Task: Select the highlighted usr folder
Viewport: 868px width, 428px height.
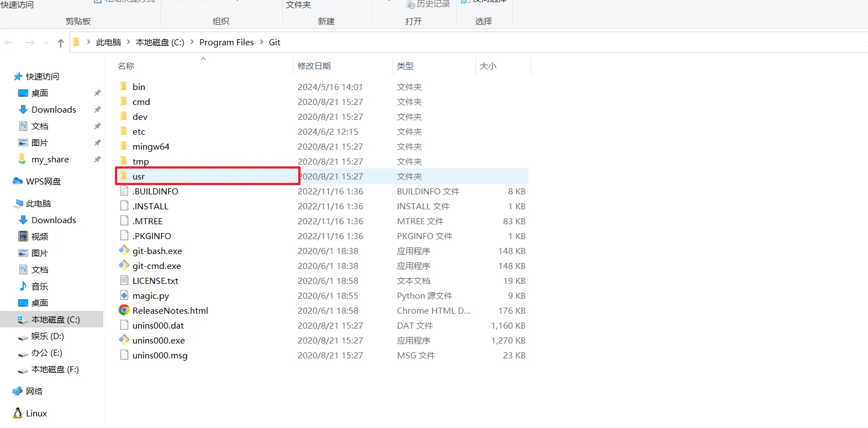Action: 139,176
